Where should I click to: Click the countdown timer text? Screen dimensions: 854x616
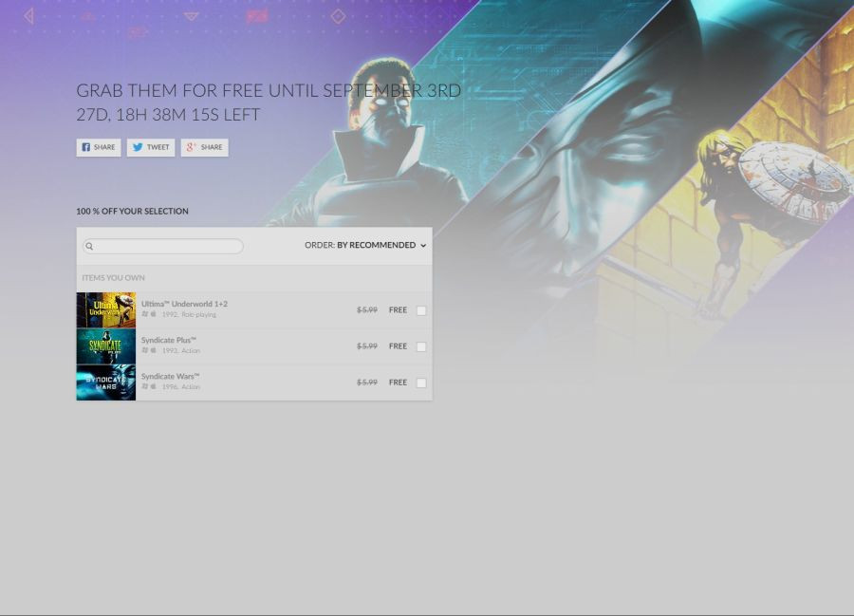point(168,115)
